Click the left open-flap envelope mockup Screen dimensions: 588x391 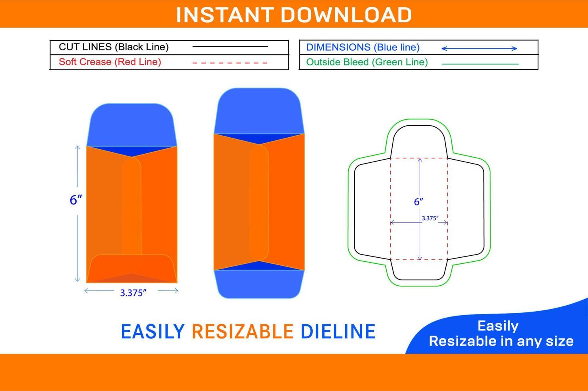[132, 193]
